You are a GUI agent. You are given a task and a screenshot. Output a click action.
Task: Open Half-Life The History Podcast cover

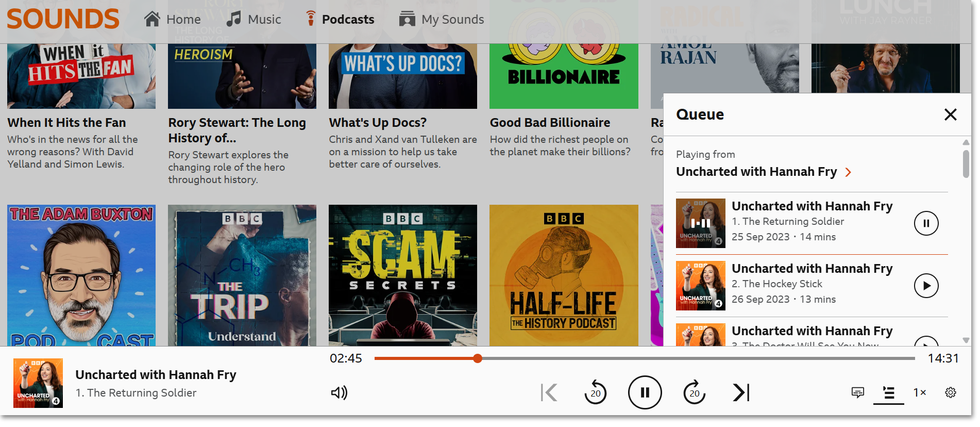[x=564, y=275]
